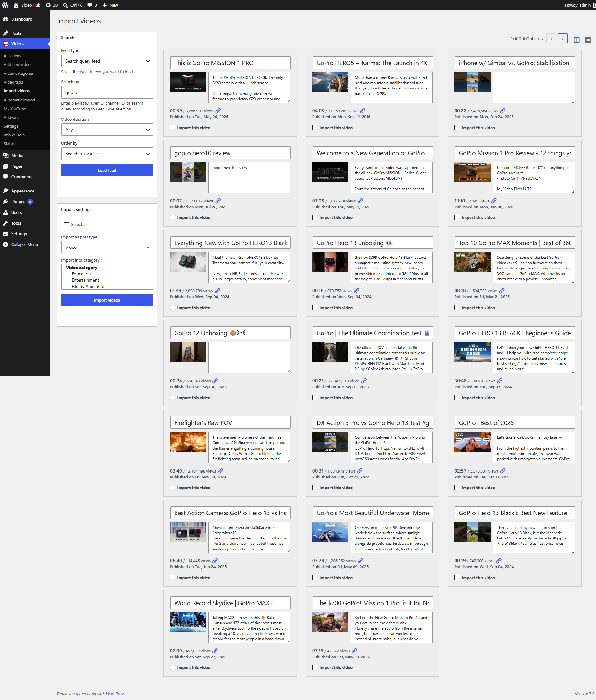Open link icon for iPhone Gimbal vs GoPro video

502,111
